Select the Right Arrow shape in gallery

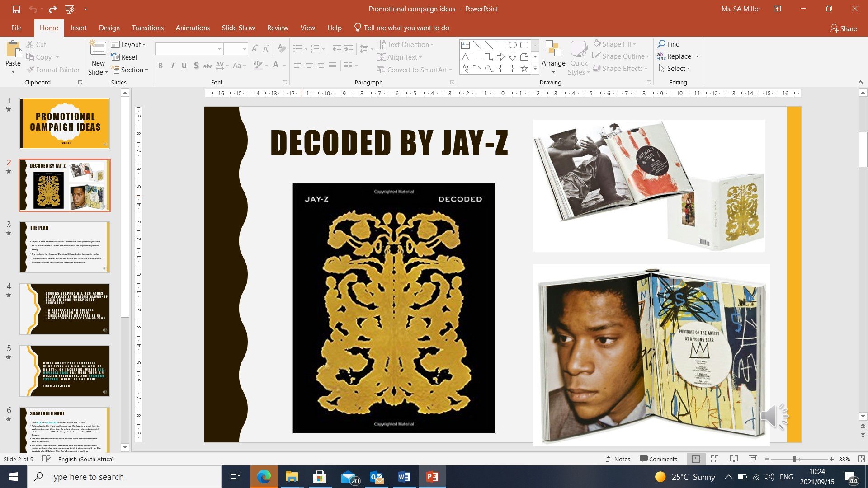tap(500, 57)
